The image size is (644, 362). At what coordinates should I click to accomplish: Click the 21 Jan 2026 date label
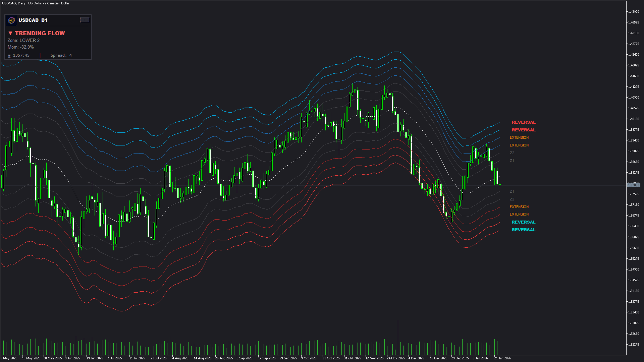502,358
